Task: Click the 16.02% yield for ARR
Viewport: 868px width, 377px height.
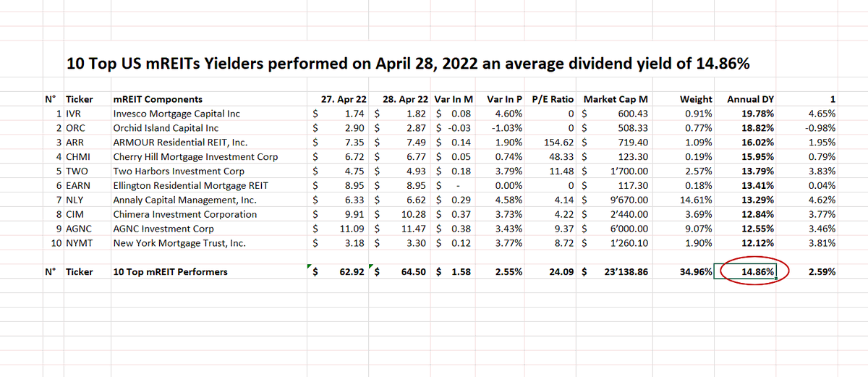Action: (757, 143)
